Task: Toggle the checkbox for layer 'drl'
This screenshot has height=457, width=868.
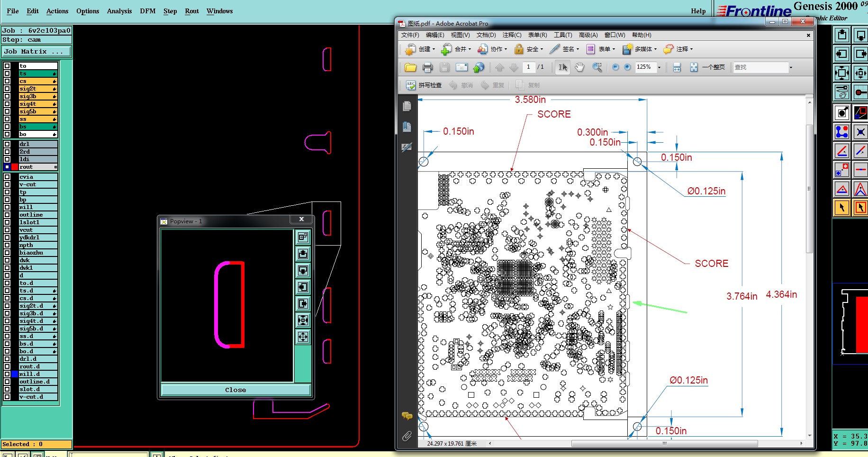Action: click(x=7, y=144)
